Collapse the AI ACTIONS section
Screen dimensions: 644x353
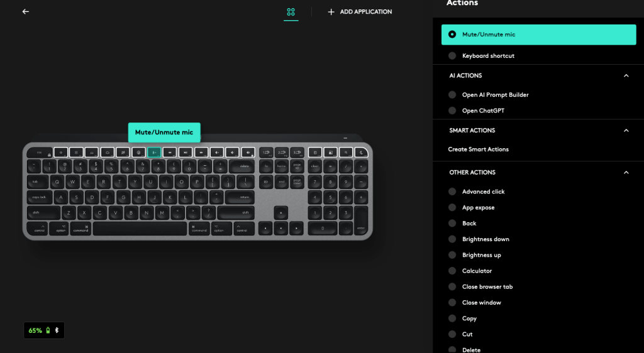coord(626,75)
